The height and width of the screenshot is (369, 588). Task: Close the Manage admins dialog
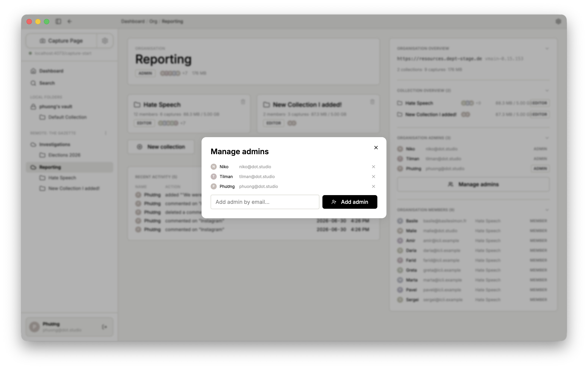point(376,147)
